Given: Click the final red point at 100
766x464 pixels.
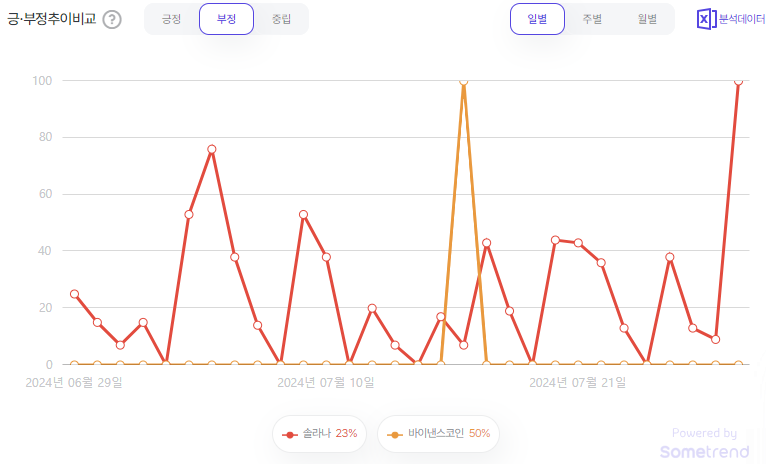Looking at the screenshot, I should (x=739, y=81).
